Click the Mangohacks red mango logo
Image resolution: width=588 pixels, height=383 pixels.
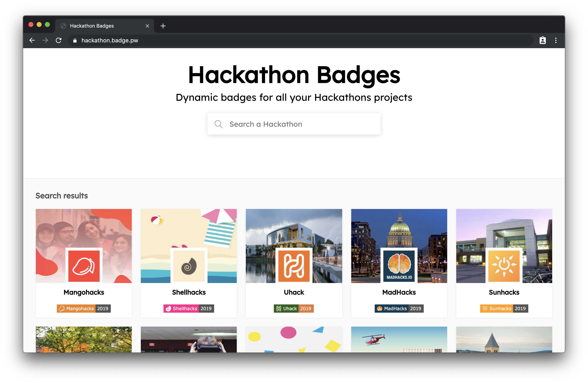(84, 266)
